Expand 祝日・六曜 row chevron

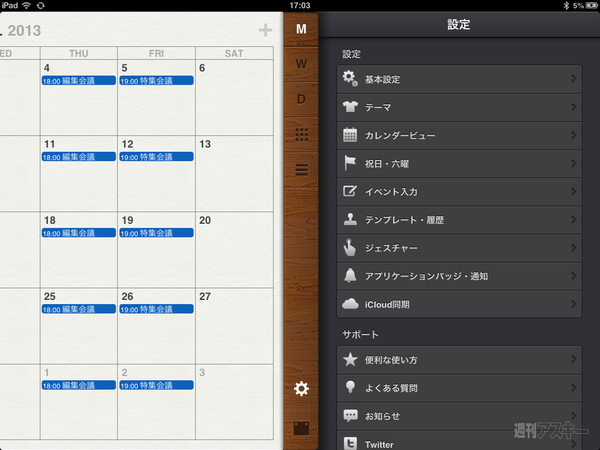point(574,163)
